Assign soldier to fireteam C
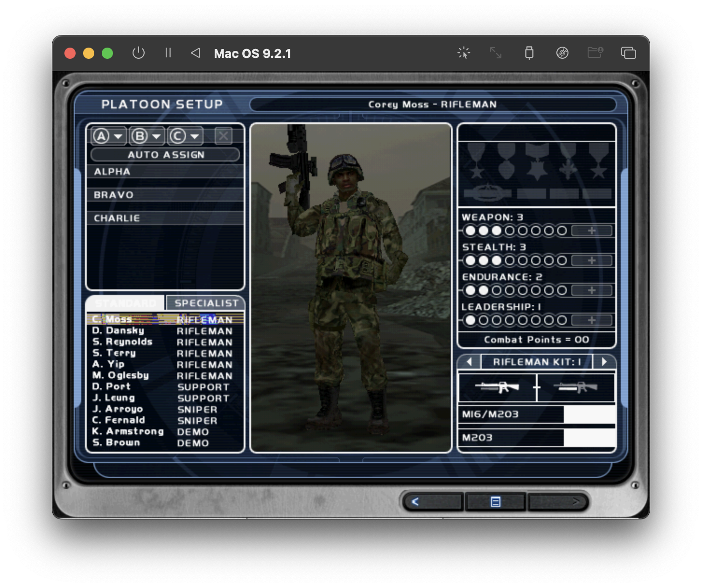Screen dimensions: 702x588 coord(185,136)
